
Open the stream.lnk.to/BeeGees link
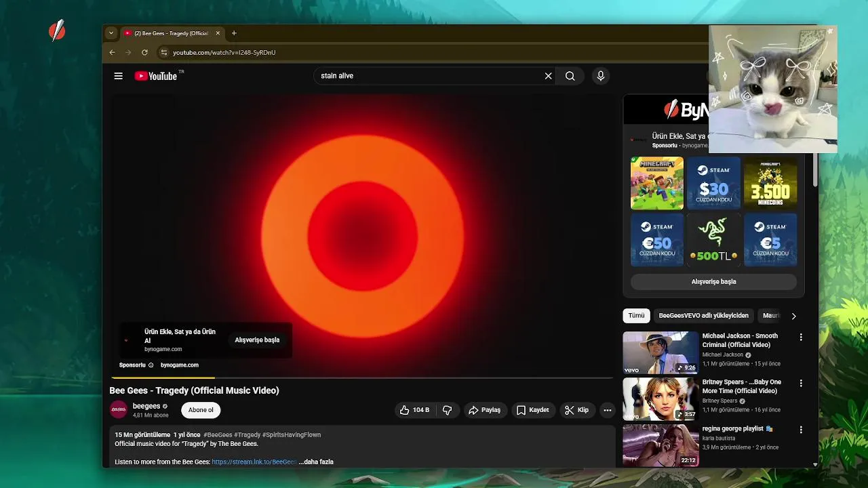click(x=254, y=462)
